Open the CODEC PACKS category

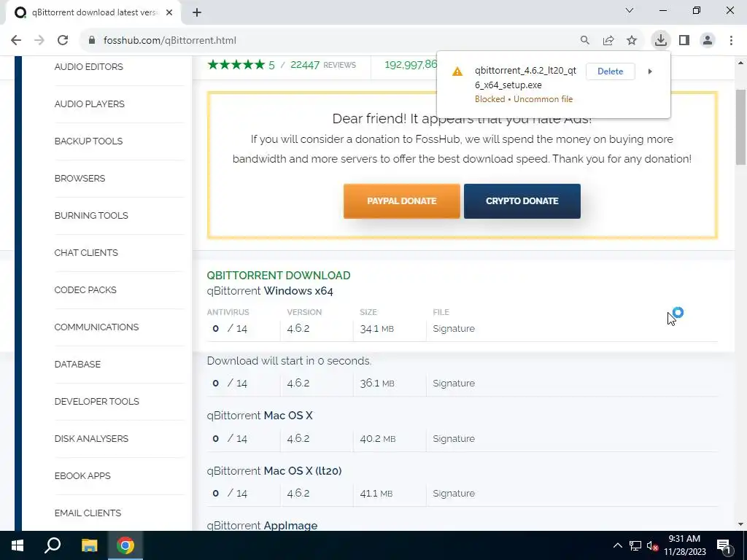[x=85, y=289]
